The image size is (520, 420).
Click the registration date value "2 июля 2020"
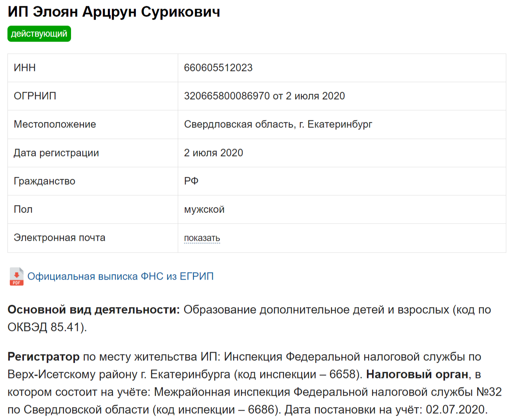coord(213,153)
